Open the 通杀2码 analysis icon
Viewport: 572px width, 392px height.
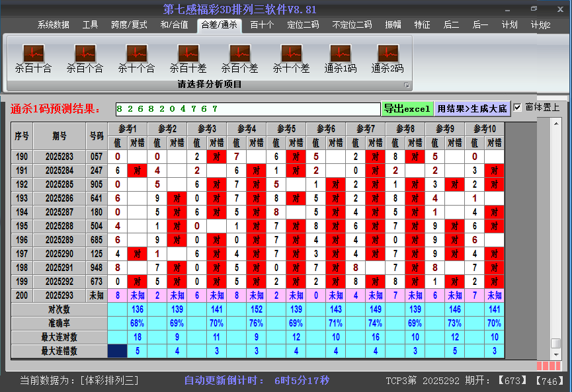click(387, 53)
